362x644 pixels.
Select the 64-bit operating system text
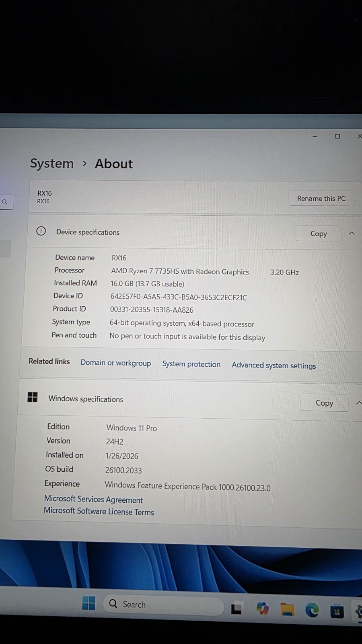[x=182, y=323]
